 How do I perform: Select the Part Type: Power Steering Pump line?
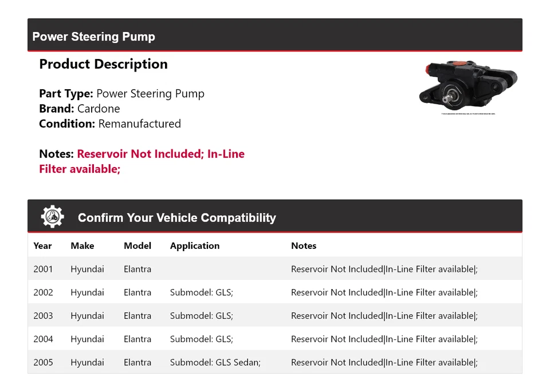pos(121,93)
